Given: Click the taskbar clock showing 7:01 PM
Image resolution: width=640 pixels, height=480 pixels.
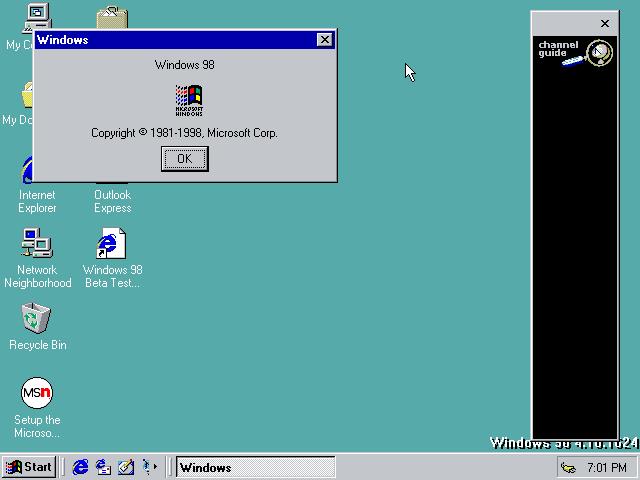Looking at the screenshot, I should (x=607, y=468).
